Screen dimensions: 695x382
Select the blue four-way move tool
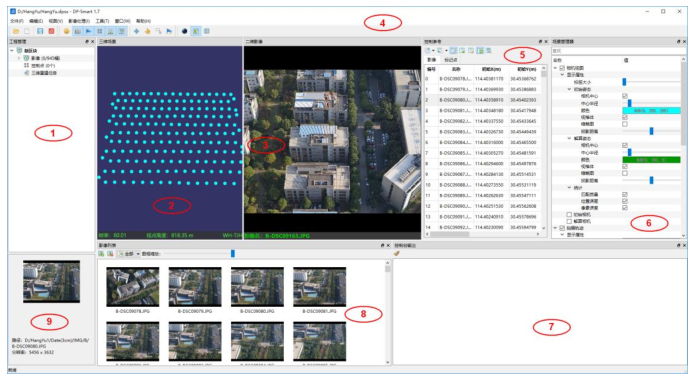tap(137, 31)
